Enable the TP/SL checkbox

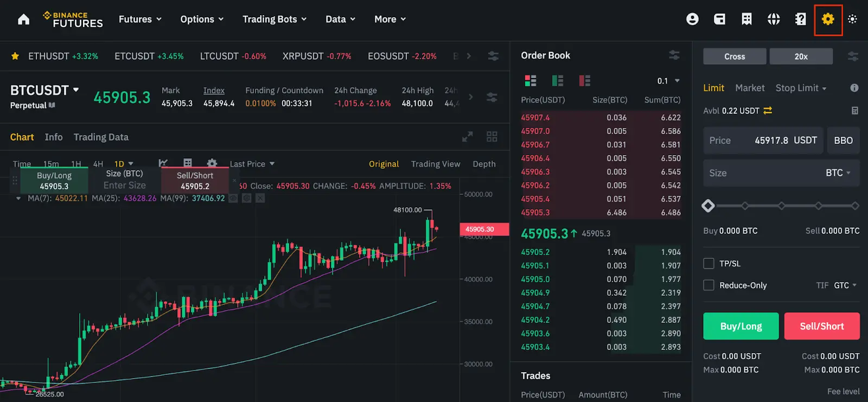point(709,263)
